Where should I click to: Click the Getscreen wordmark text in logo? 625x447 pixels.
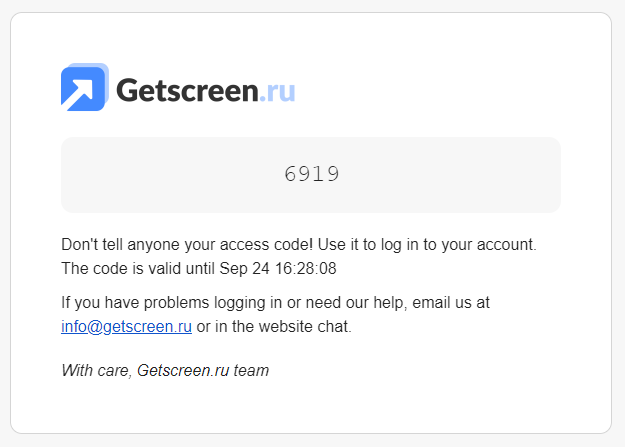click(187, 91)
